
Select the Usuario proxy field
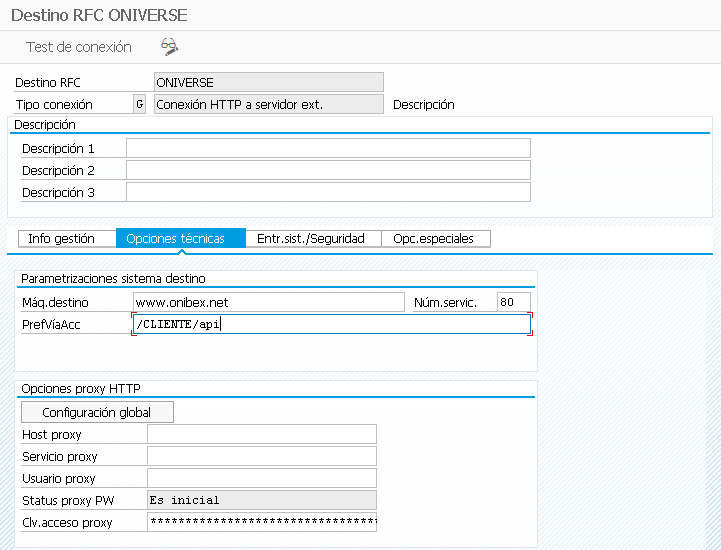[x=261, y=478]
